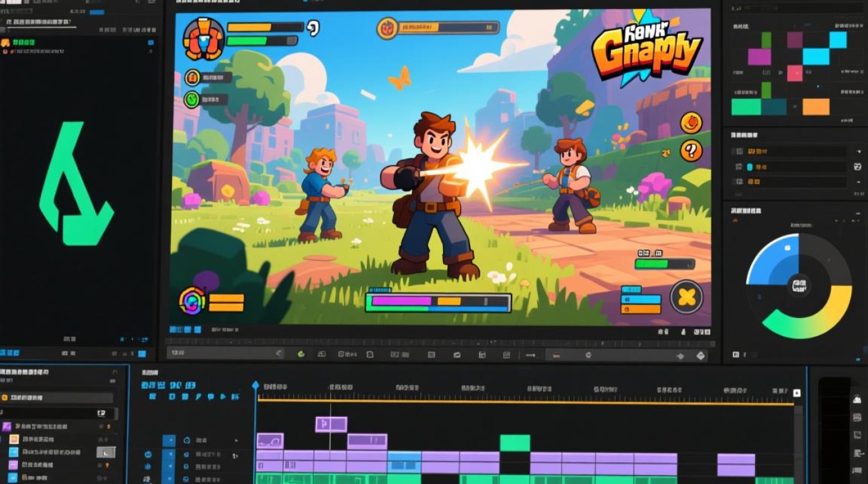This screenshot has height=484, width=868.
Task: Click the lock icon on the top timeline track
Action: [x=187, y=440]
